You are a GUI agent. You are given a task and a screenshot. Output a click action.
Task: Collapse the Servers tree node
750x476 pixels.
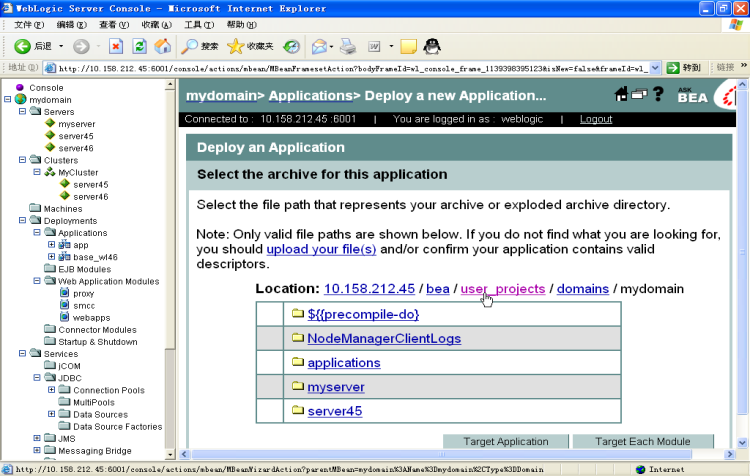[x=22, y=111]
